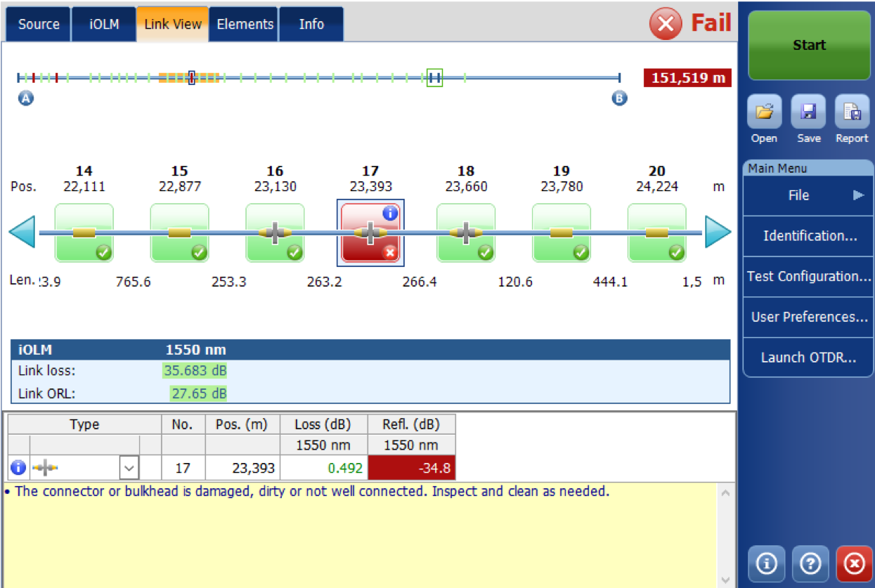Open the element Type dropdown
Image resolution: width=875 pixels, height=588 pixels.
[131, 467]
